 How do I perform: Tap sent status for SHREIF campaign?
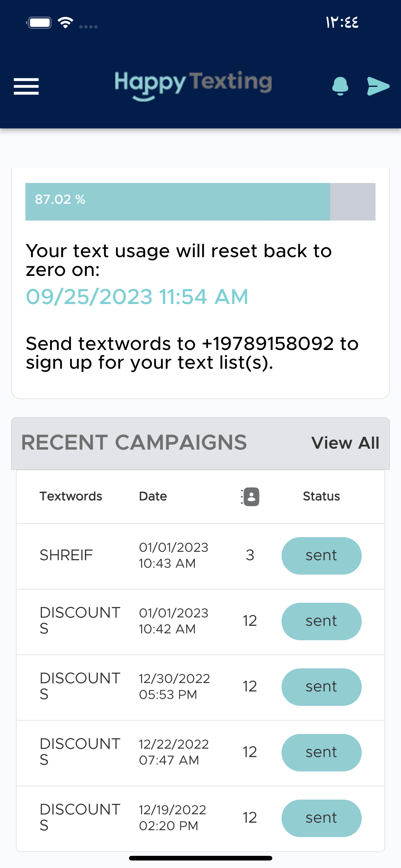pyautogui.click(x=321, y=556)
